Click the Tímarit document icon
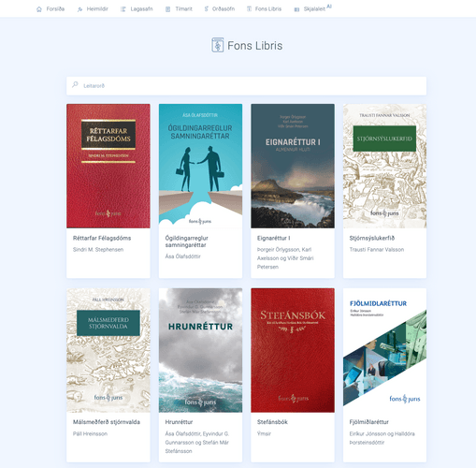This screenshot has height=468, width=476. [167, 9]
